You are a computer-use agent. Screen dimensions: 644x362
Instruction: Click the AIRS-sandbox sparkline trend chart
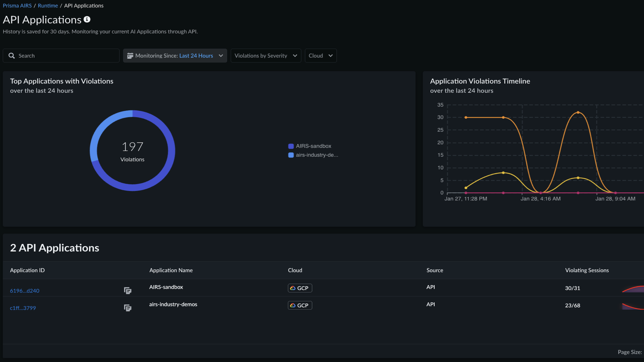pos(633,289)
